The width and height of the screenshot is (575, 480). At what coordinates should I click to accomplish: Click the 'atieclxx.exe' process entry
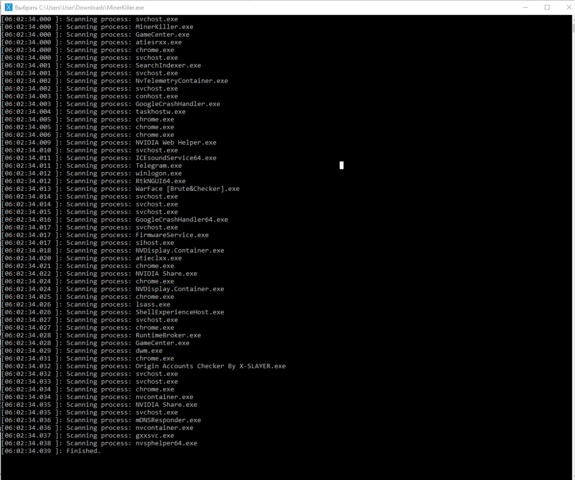158,258
